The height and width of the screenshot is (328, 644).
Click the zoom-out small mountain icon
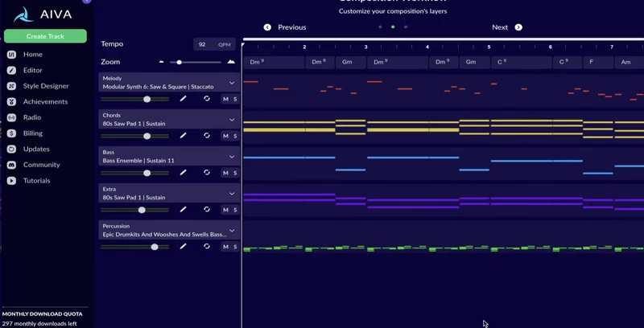162,62
